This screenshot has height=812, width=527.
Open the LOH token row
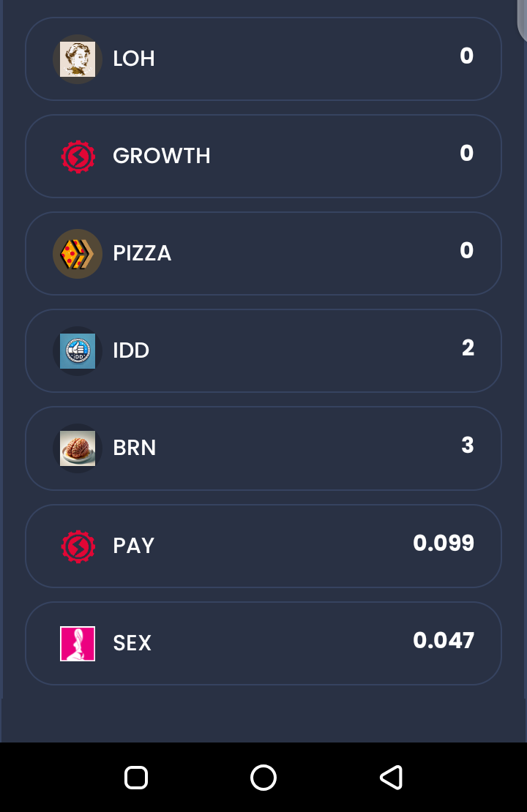pyautogui.click(x=263, y=59)
